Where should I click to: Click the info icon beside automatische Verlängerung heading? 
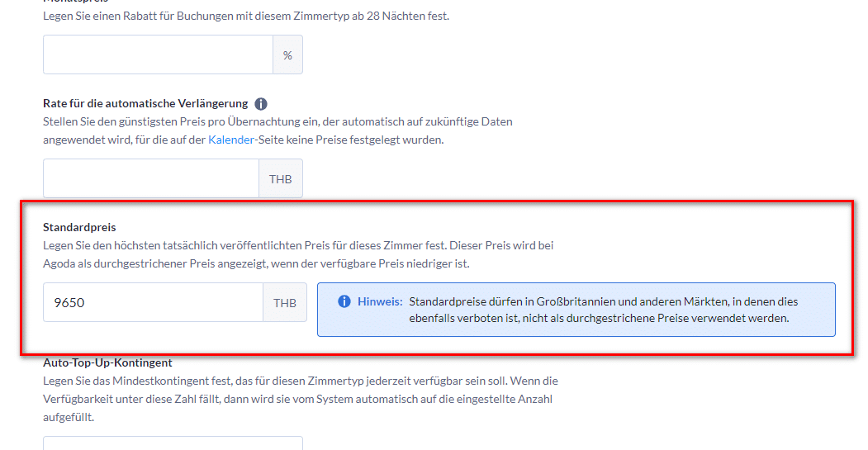tap(261, 103)
